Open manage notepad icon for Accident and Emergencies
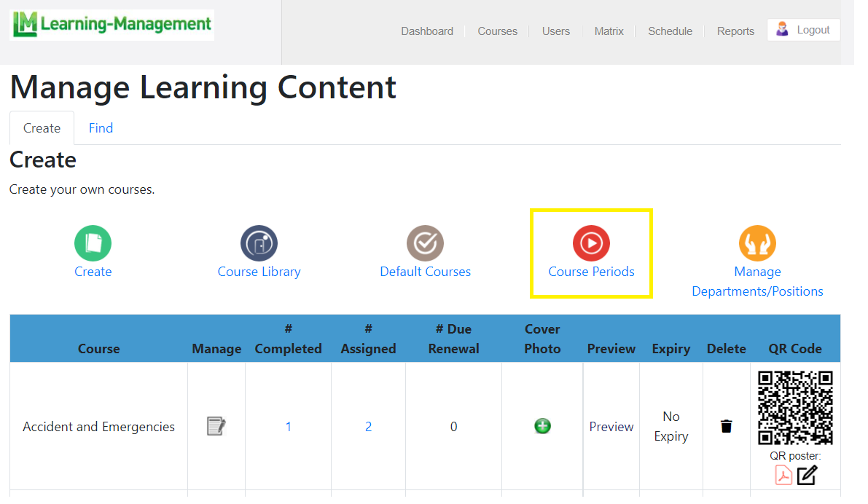 (x=216, y=426)
